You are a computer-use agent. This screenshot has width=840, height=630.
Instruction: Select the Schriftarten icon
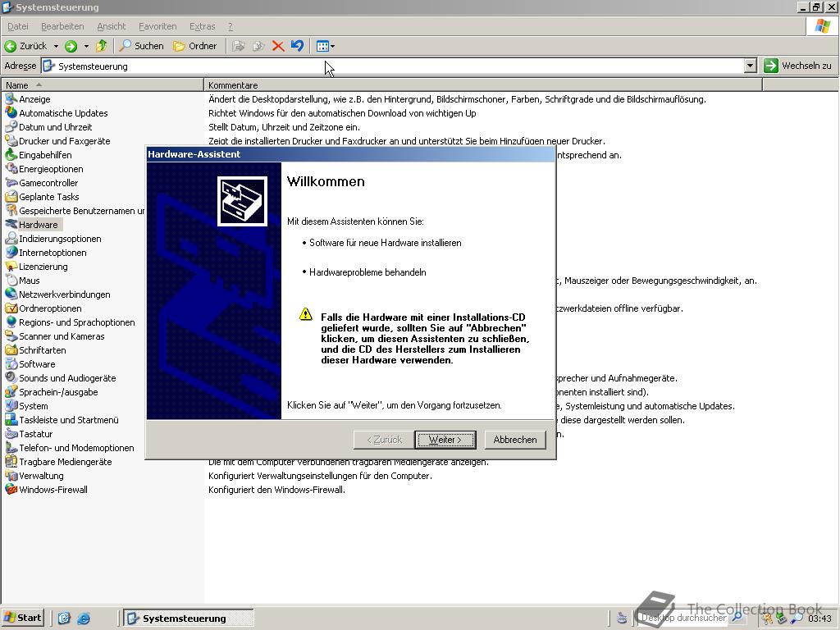tap(11, 349)
